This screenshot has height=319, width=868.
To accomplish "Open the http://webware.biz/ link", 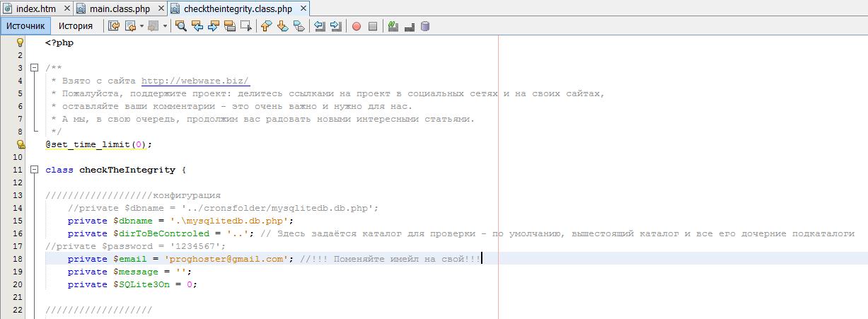I will 195,81.
